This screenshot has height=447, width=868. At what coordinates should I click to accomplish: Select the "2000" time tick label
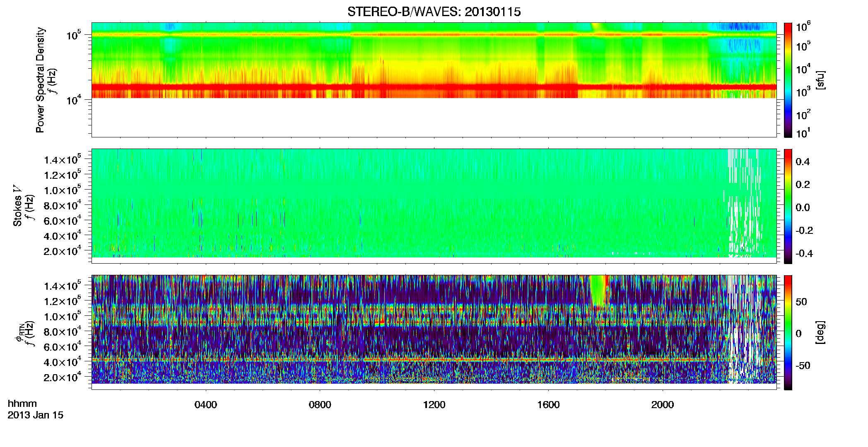coord(663,404)
